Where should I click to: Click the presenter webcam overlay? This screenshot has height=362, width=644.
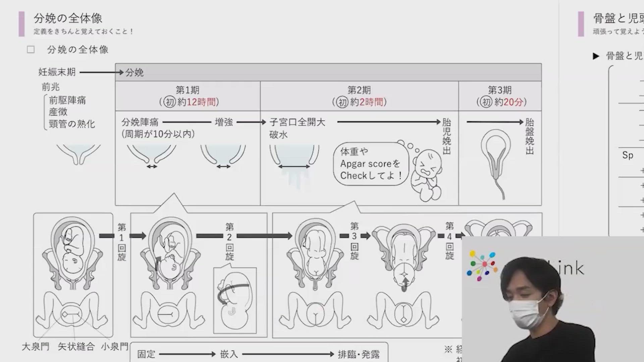pos(553,299)
